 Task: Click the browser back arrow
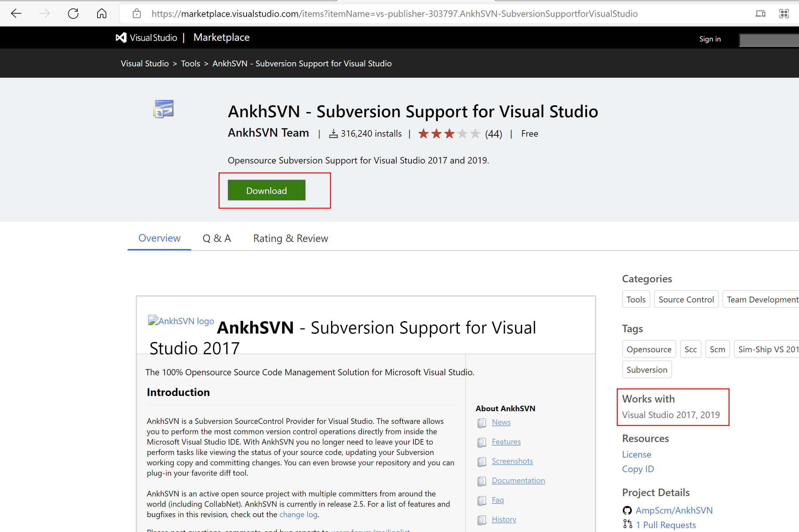tap(16, 14)
